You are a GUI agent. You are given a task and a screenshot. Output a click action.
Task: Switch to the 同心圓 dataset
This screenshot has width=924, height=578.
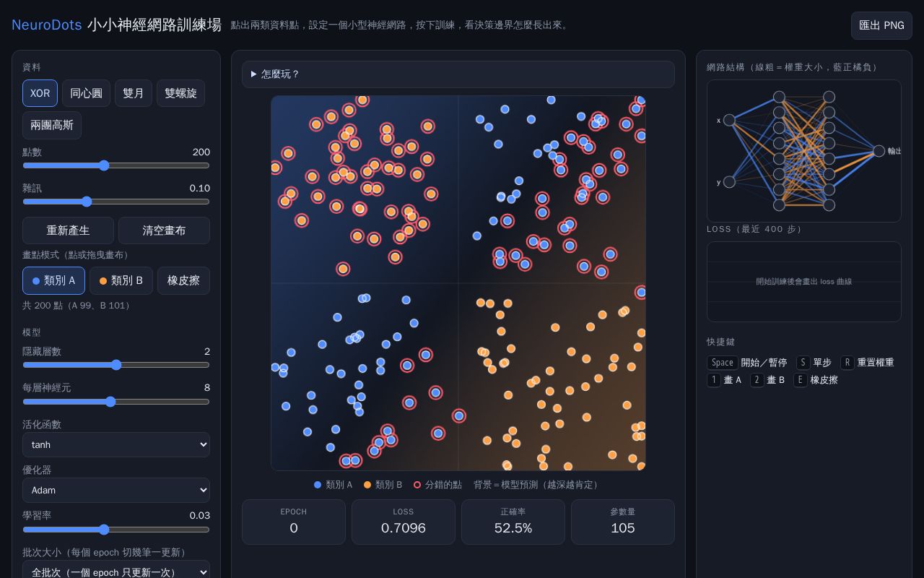click(86, 93)
